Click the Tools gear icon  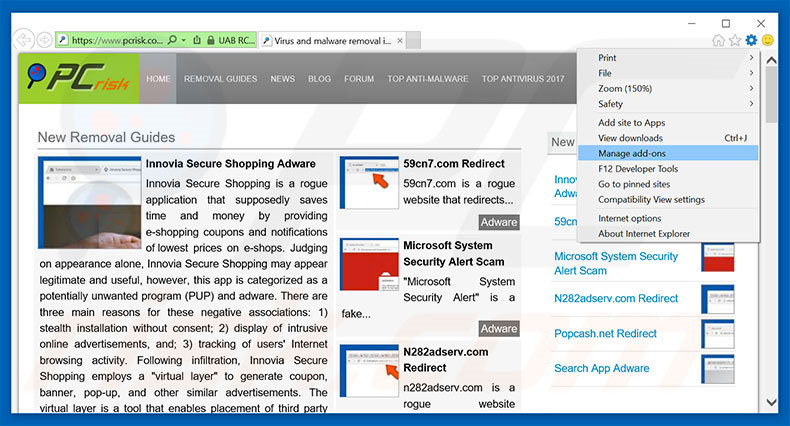point(751,40)
